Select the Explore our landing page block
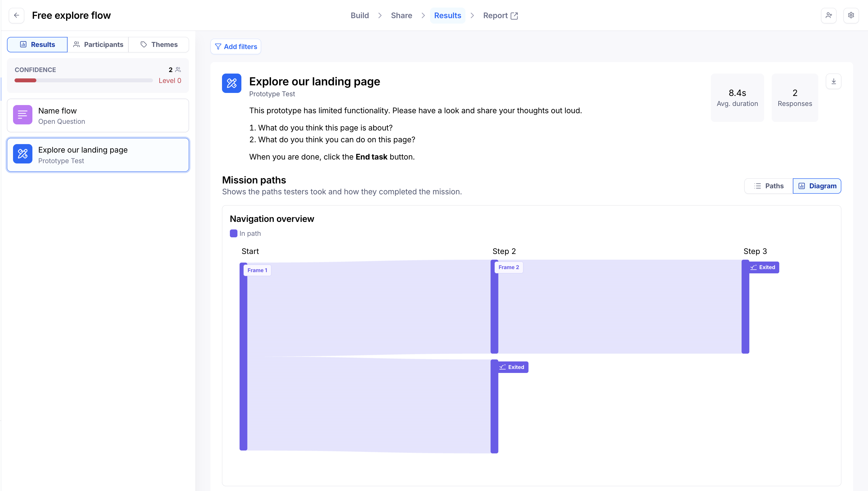 (x=98, y=155)
